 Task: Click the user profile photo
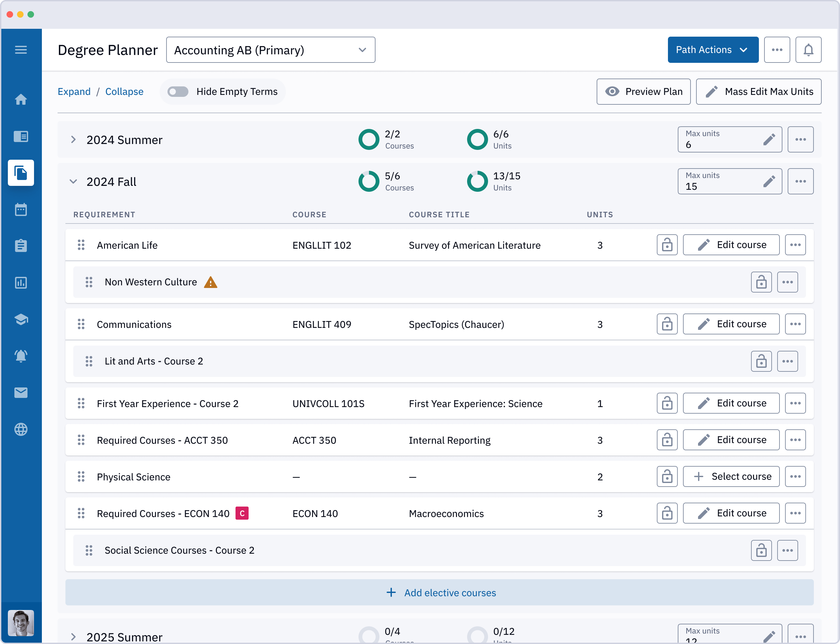(21, 622)
